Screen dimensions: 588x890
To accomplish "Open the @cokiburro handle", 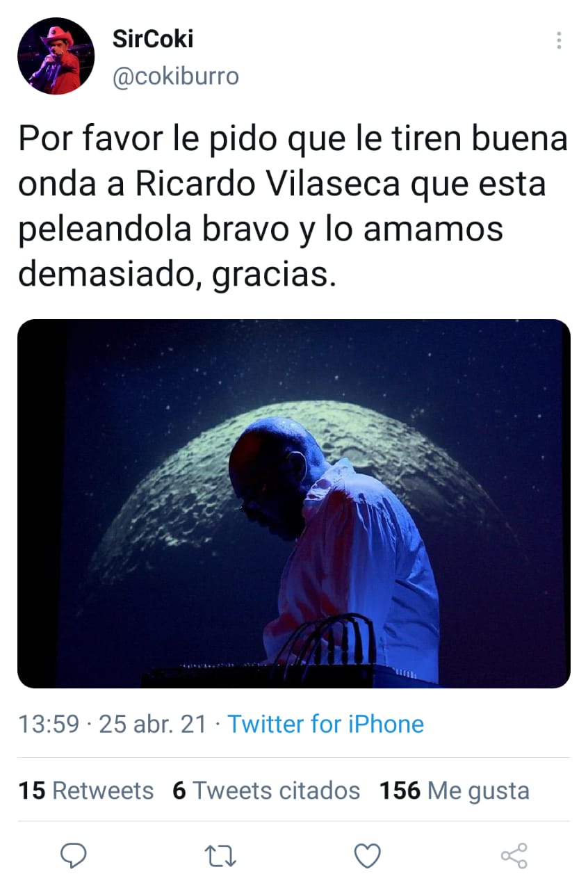I will [x=176, y=76].
